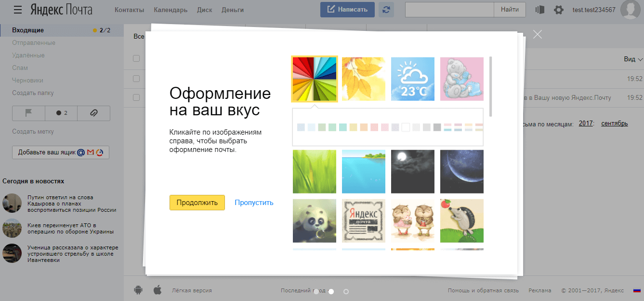This screenshot has width=644, height=301.
Task: Click the Пропустить link
Action: (254, 203)
